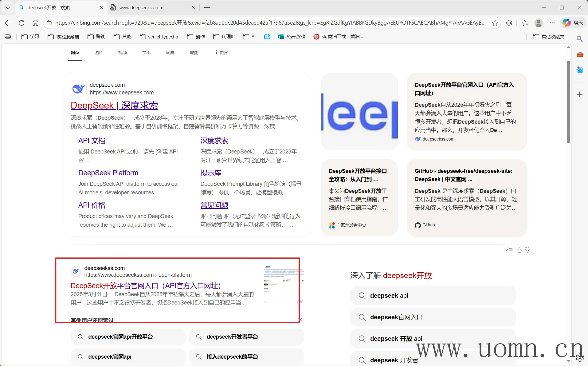Switch to the 图片 search tab
The height and width of the screenshot is (366, 588).
coord(99,53)
